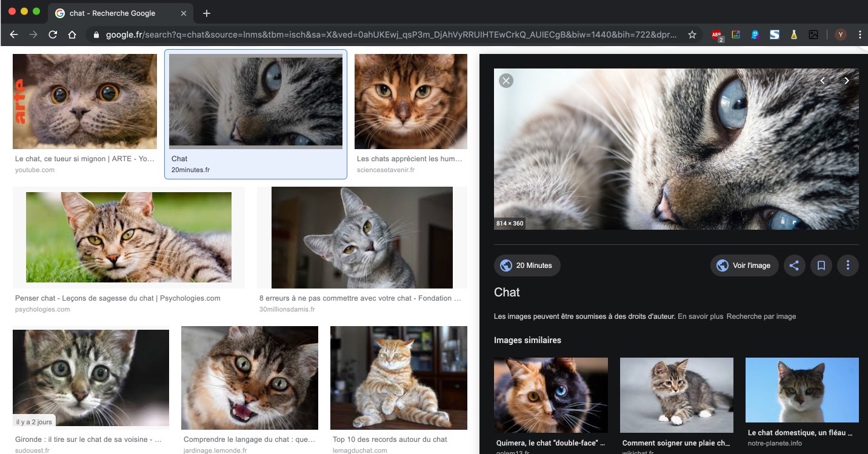Open three-dot more options in preview panel
Screen dimensions: 868x454
tap(847, 265)
